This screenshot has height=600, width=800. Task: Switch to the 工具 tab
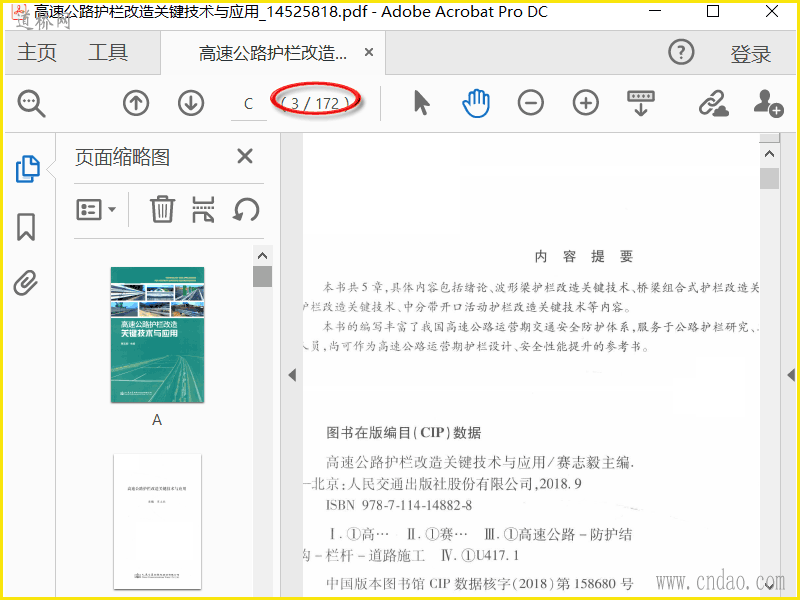click(x=108, y=53)
